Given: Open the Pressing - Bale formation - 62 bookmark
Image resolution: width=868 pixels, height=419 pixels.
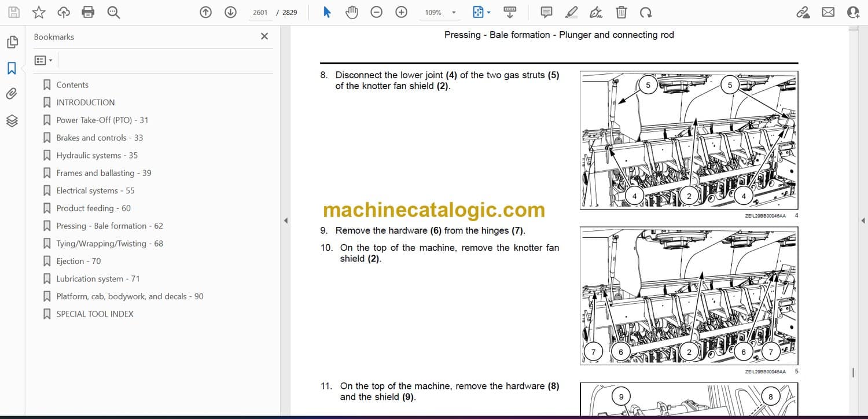Looking at the screenshot, I should click(x=109, y=226).
